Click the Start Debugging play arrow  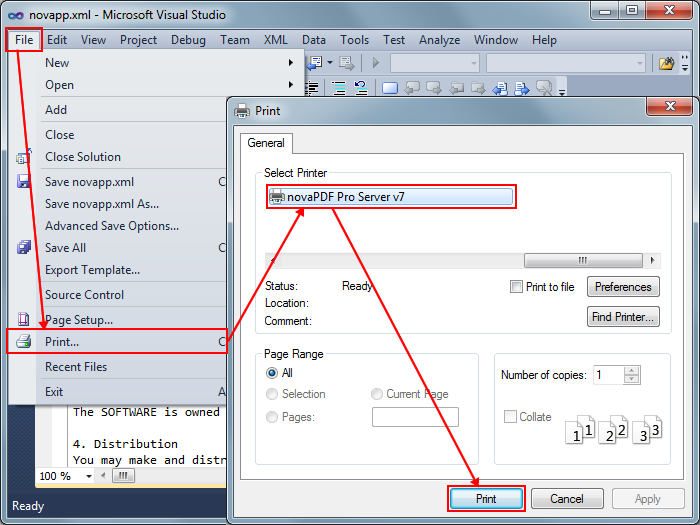[375, 63]
